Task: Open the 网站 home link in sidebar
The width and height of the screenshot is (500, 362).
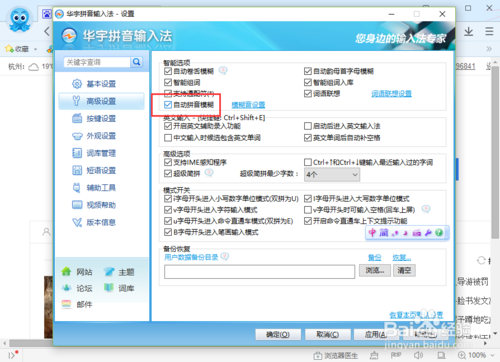Action: pyautogui.click(x=77, y=272)
